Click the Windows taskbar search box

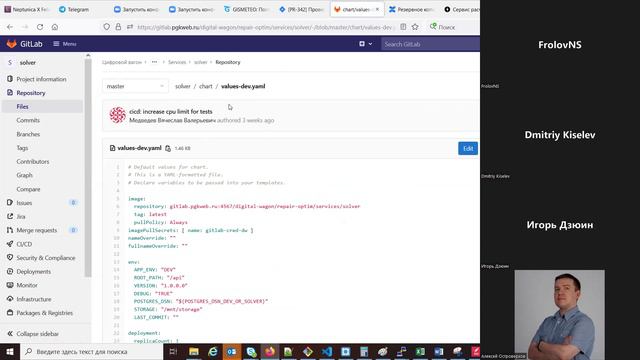coord(91,351)
